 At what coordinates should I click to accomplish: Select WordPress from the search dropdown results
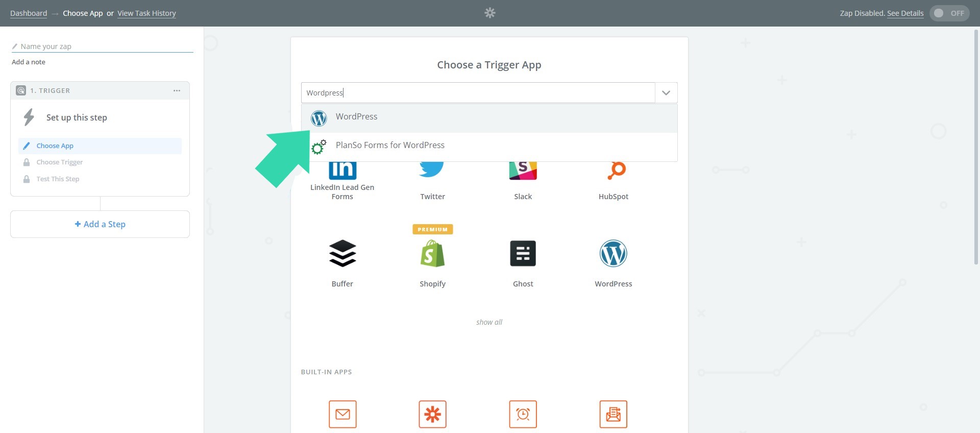click(489, 118)
